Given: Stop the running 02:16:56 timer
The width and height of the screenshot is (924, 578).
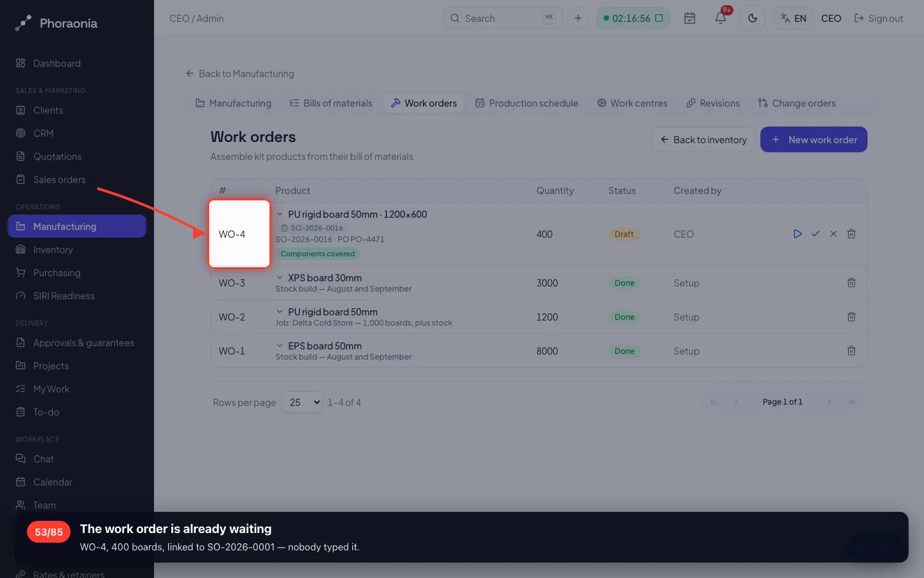Looking at the screenshot, I should pos(659,18).
